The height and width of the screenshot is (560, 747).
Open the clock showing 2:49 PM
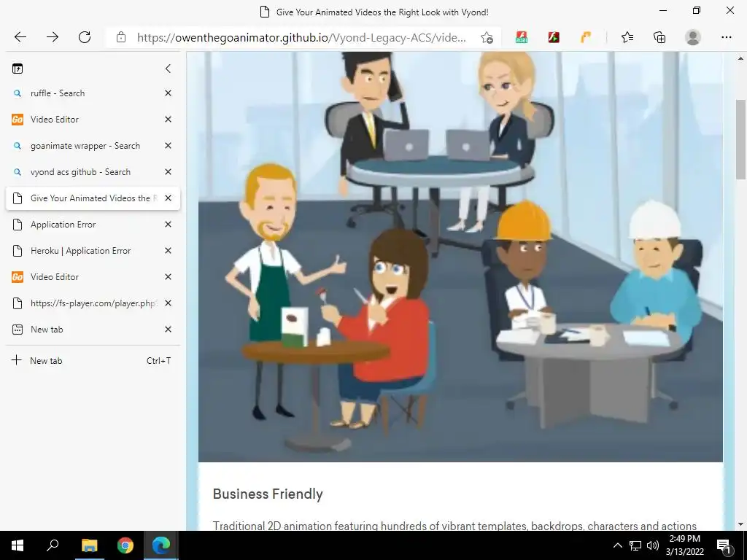[x=684, y=545]
